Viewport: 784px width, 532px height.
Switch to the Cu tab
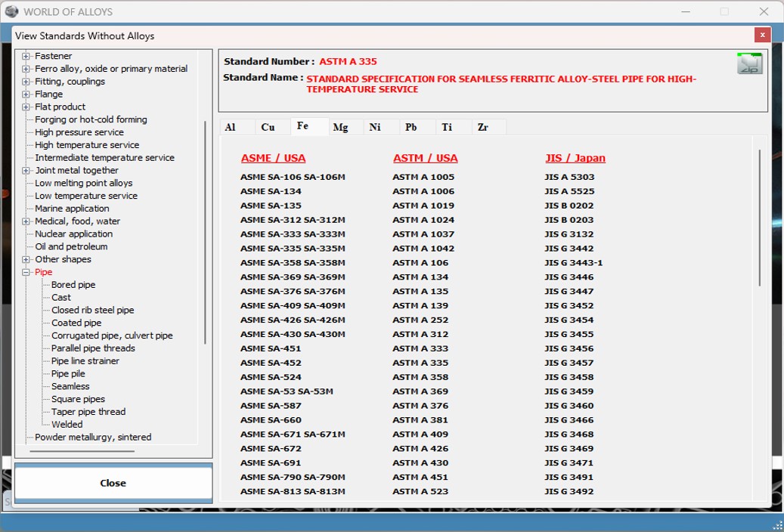coord(273,127)
